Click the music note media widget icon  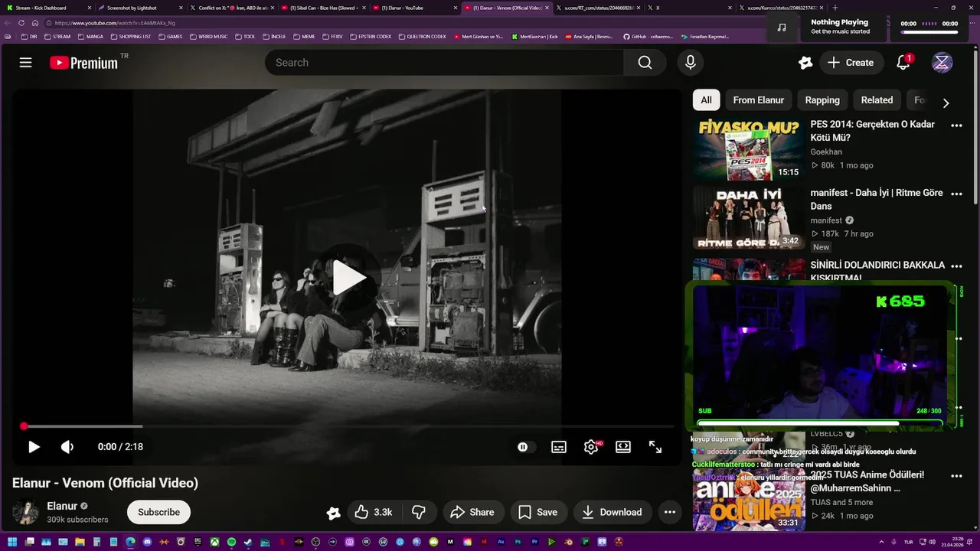pos(781,27)
